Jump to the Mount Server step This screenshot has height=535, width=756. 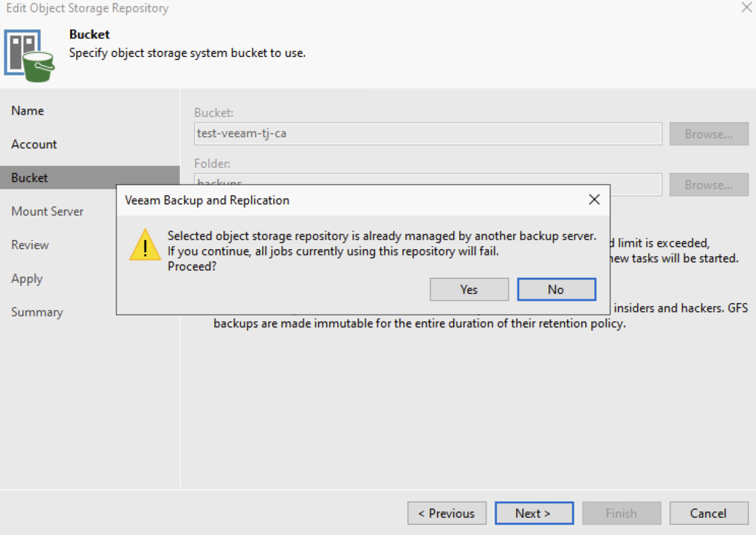47,211
